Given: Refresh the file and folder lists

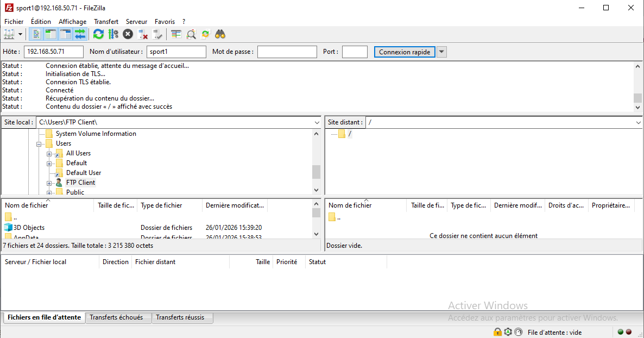Looking at the screenshot, I should coord(99,35).
